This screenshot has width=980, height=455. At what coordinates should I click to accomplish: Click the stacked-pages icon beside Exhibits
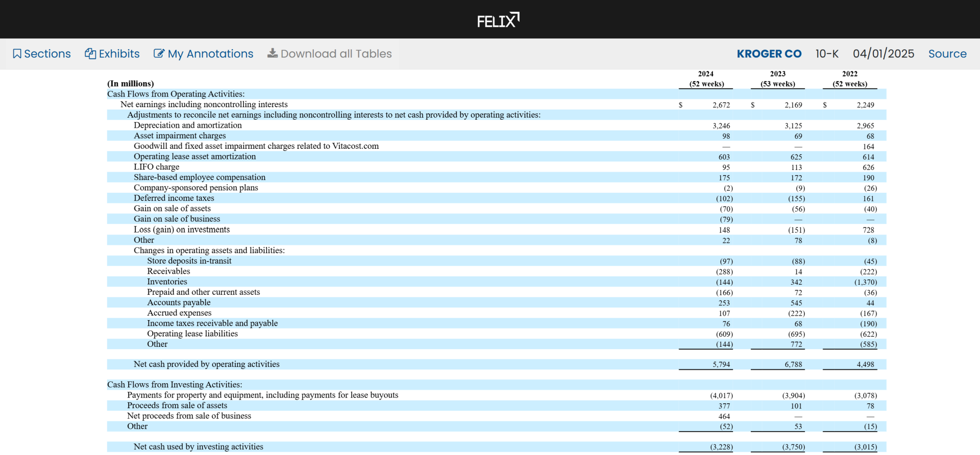[x=90, y=54]
